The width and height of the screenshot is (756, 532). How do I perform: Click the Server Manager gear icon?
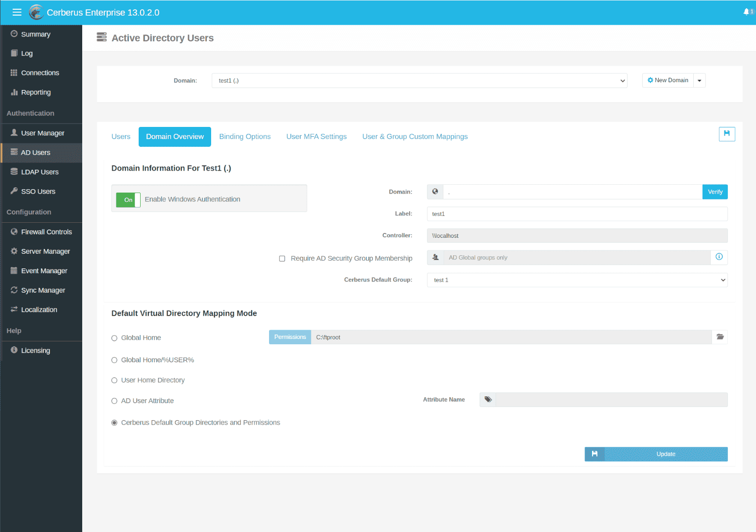[x=14, y=251]
